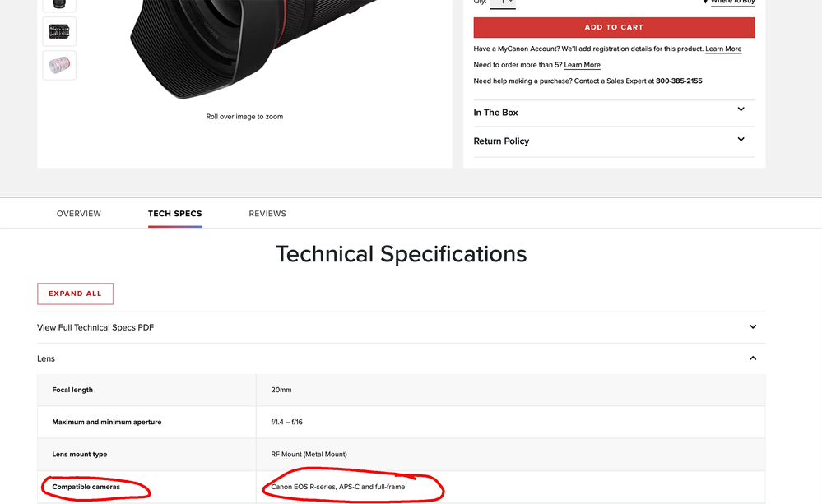Click the main product image to zoom

pos(244,49)
